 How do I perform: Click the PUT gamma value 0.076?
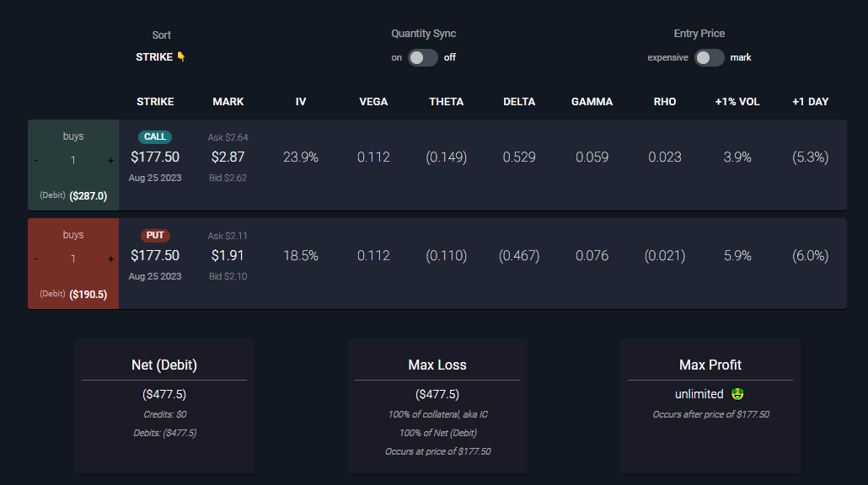592,255
